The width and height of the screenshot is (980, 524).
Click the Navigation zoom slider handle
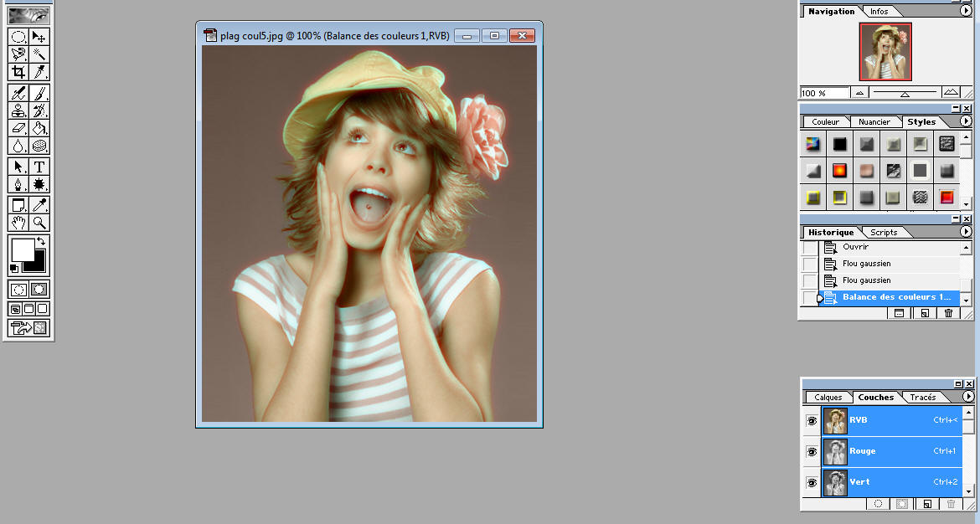905,95
